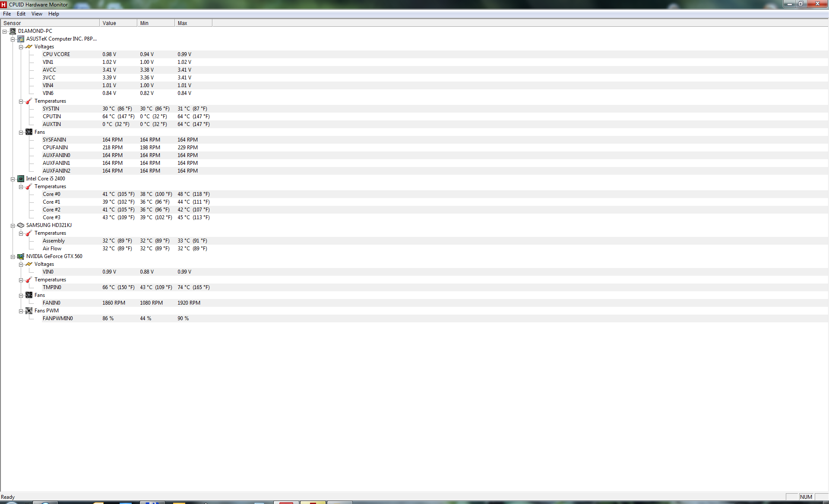
Task: Collapse the SAMSUNG HD321KJ node
Action: coord(13,226)
